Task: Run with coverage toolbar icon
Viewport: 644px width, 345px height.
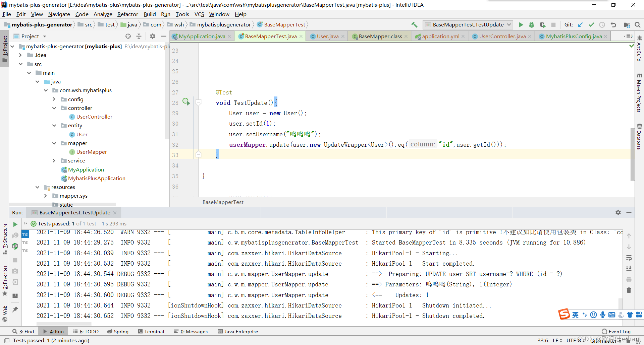Action: click(542, 24)
